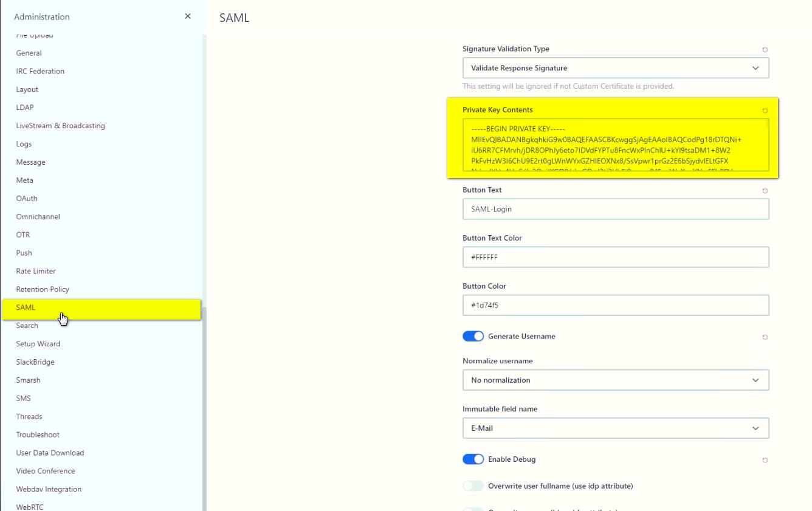
Task: Reset Generate Username setting icon
Action: point(765,337)
